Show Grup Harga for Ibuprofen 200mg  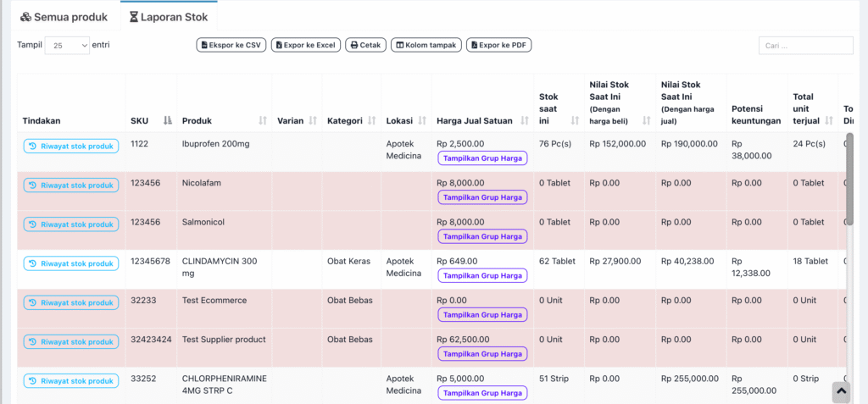click(x=482, y=158)
